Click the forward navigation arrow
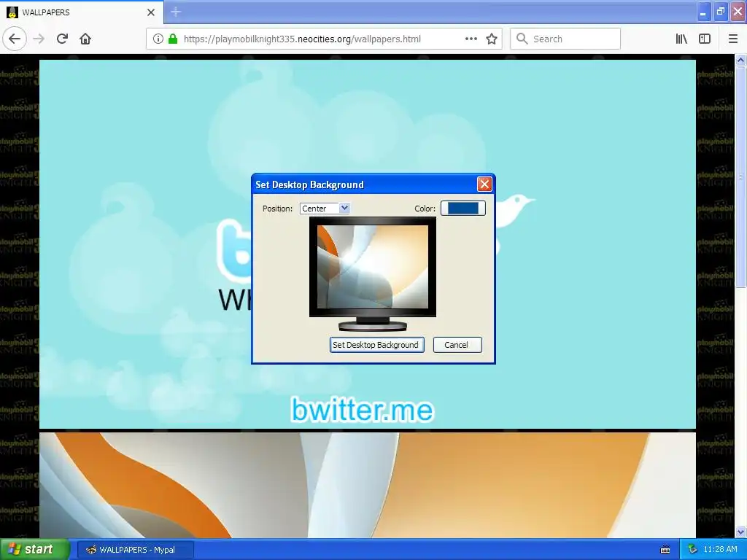The width and height of the screenshot is (747, 560). point(39,39)
